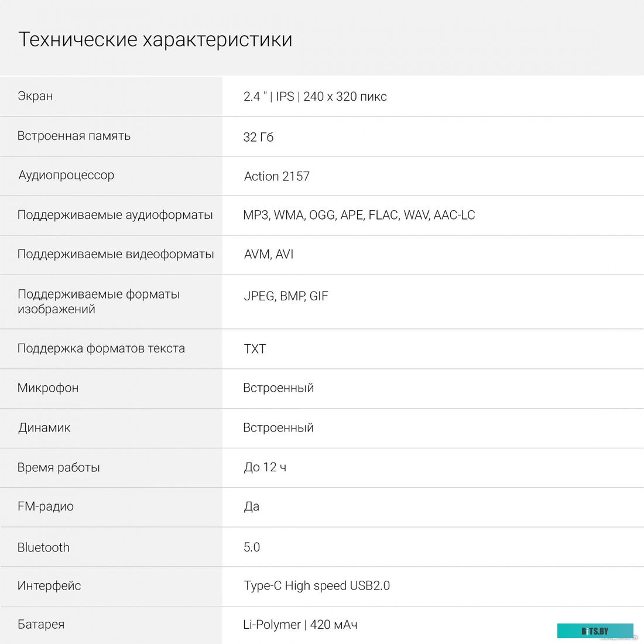644x644 pixels.
Task: Click the "Аудиопроцессор" row label
Action: (66, 175)
